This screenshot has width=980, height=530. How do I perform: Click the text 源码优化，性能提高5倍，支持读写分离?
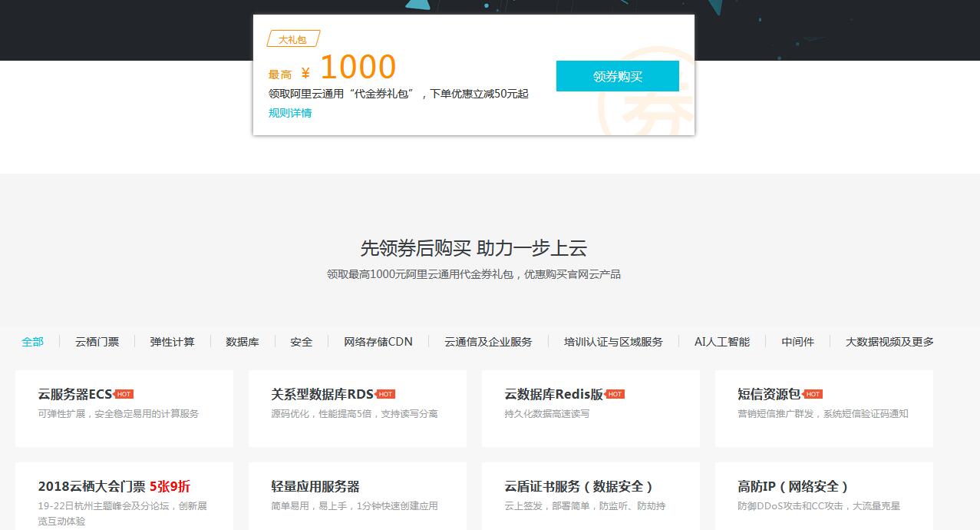pyautogui.click(x=355, y=413)
